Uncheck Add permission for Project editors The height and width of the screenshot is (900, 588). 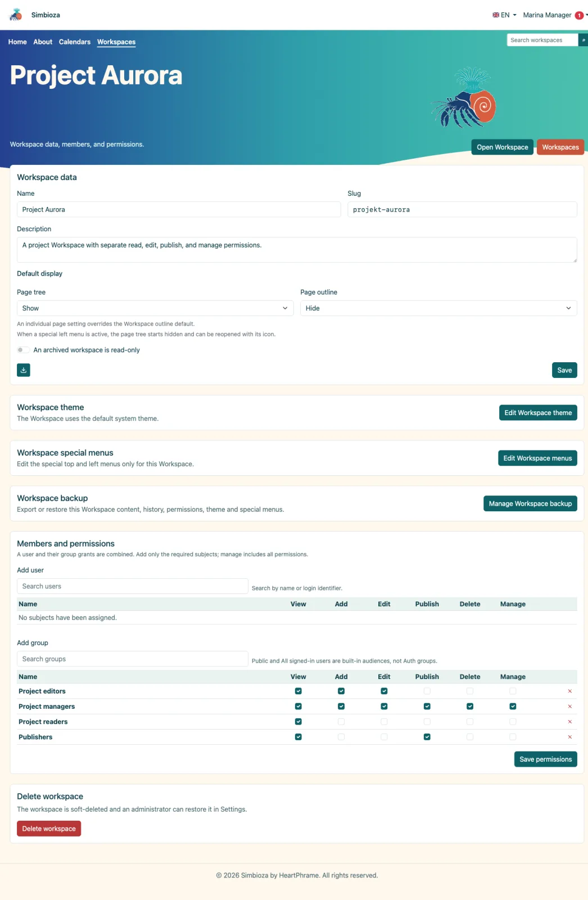pyautogui.click(x=341, y=691)
